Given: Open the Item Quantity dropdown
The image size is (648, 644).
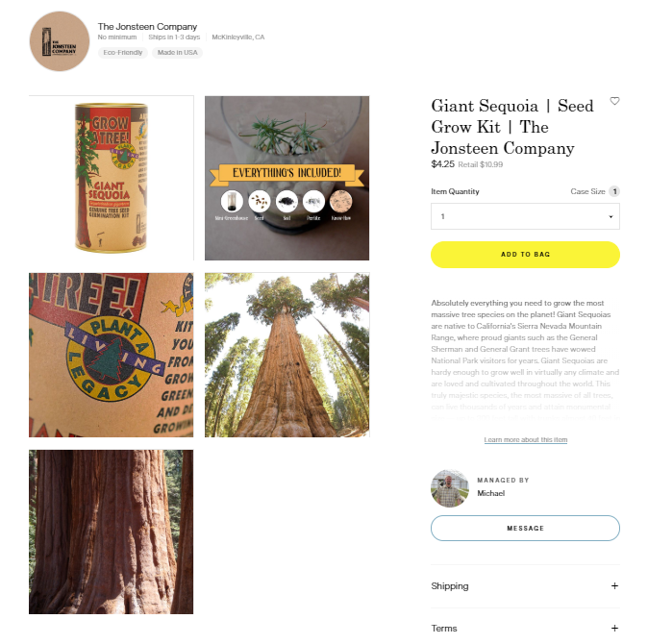Looking at the screenshot, I should click(x=525, y=216).
